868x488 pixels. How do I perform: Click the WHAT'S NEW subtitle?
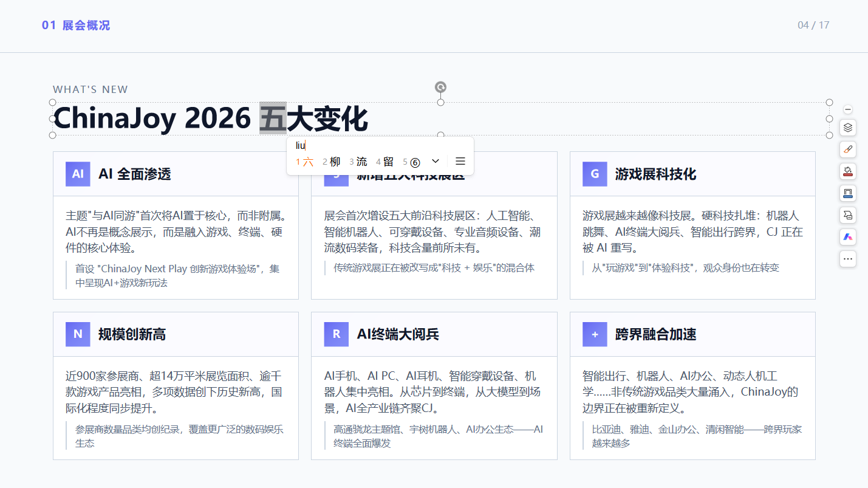point(91,90)
